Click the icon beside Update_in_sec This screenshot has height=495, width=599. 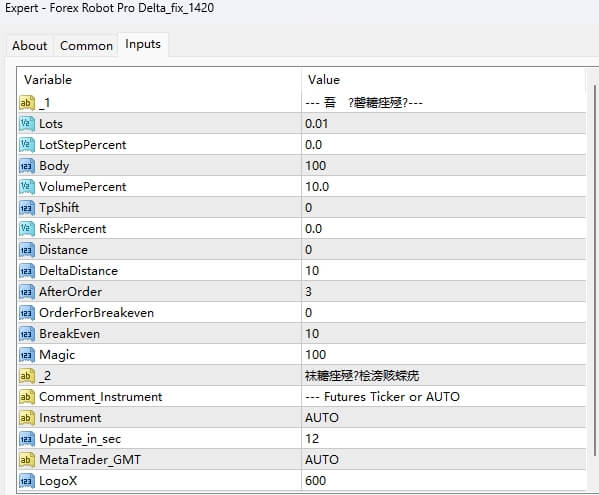point(27,439)
